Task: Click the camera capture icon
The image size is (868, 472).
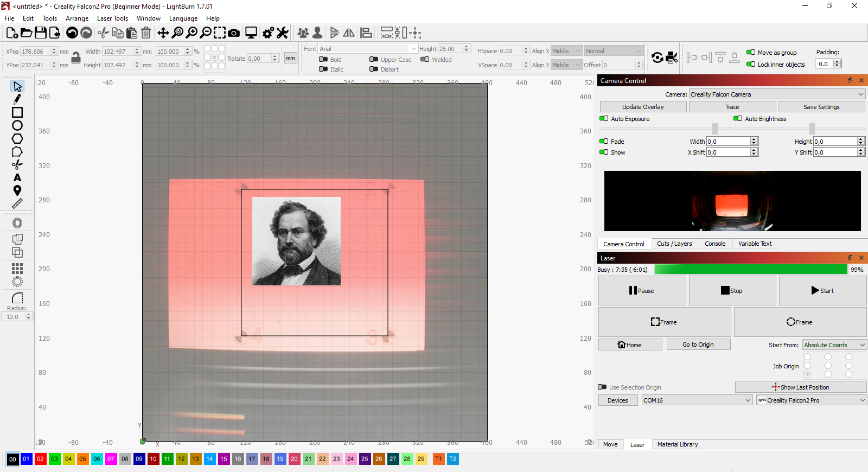Action: click(234, 33)
